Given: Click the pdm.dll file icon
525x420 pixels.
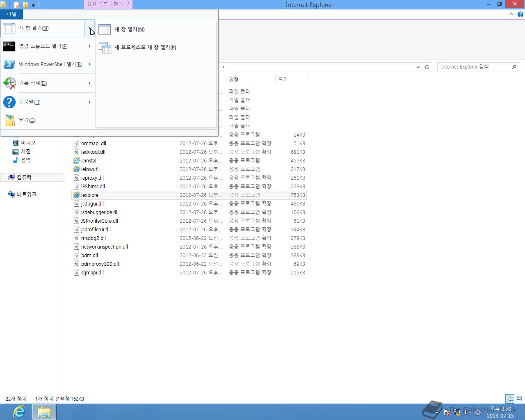Looking at the screenshot, I should [x=76, y=256].
